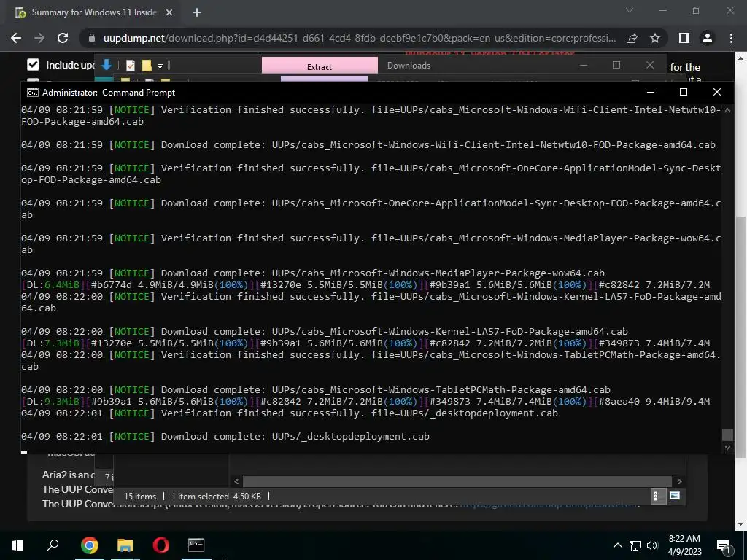Image resolution: width=747 pixels, height=560 pixels.
Task: Click the Chrome page scrollbar down arrow
Action: coord(741,524)
